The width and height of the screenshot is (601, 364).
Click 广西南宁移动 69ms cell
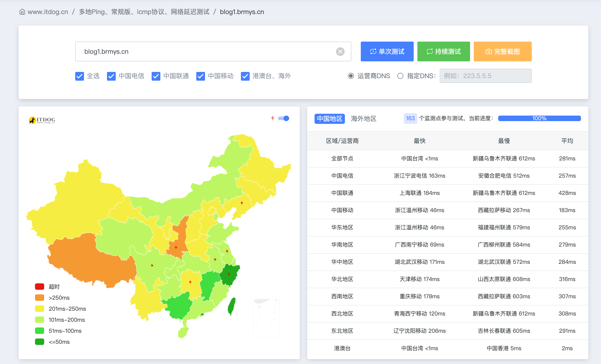[419, 245]
